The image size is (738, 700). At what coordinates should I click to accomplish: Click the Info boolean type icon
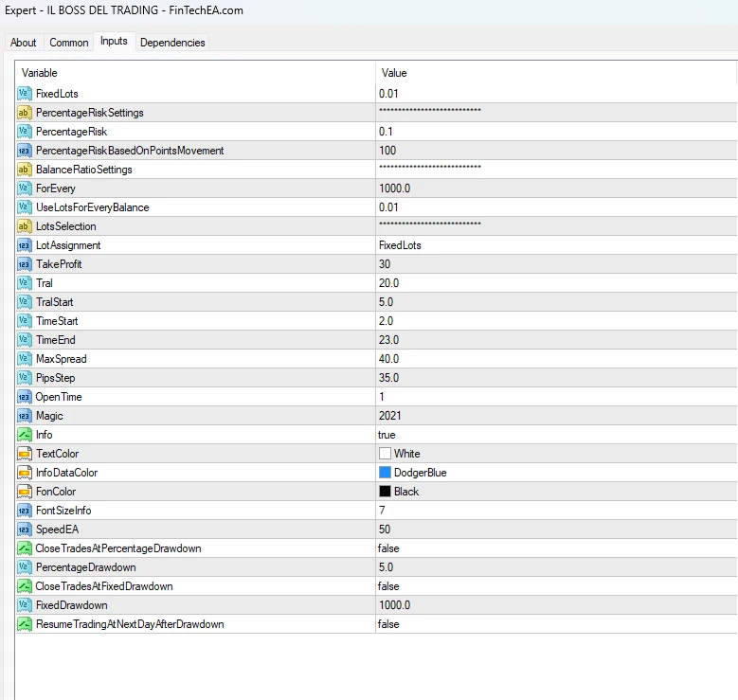(25, 435)
